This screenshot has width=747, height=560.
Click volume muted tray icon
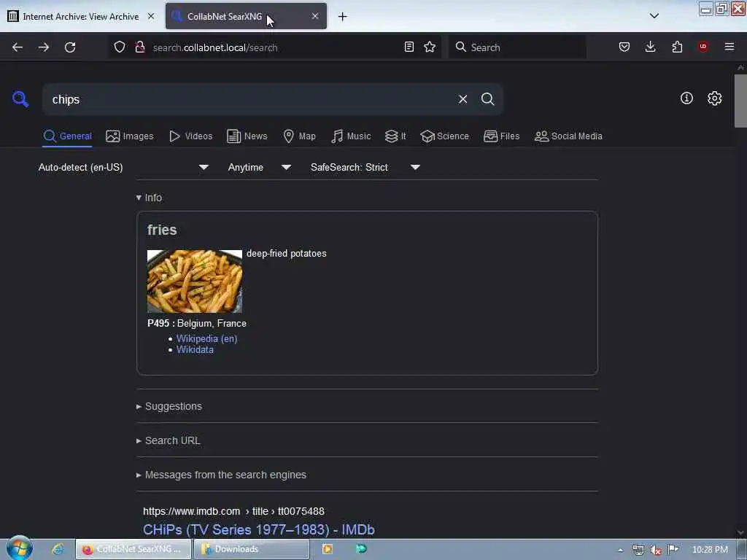click(656, 550)
